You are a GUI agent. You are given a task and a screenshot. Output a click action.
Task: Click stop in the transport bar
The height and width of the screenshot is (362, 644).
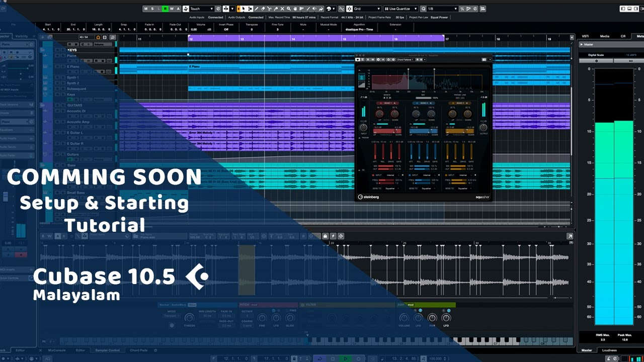click(x=333, y=358)
